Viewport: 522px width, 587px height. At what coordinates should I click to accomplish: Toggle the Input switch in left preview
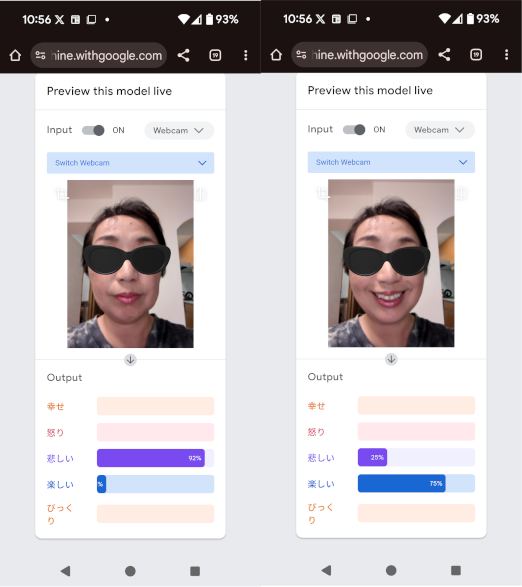click(93, 130)
